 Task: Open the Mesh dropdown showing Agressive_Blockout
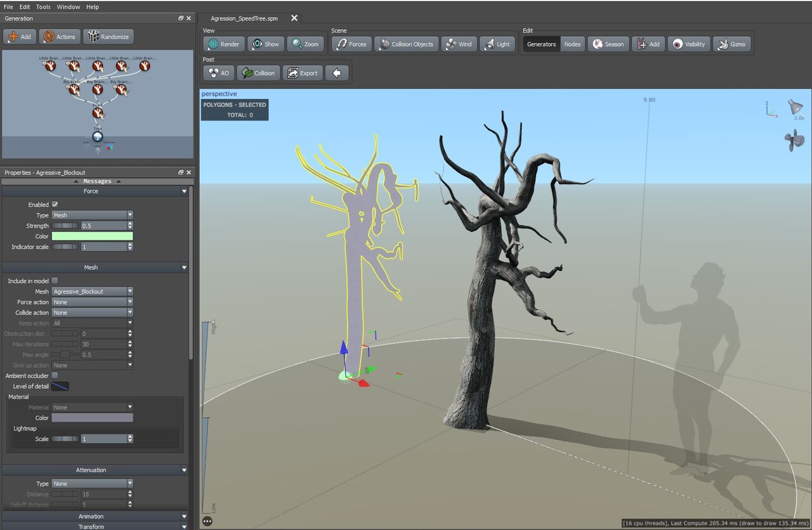coord(92,292)
